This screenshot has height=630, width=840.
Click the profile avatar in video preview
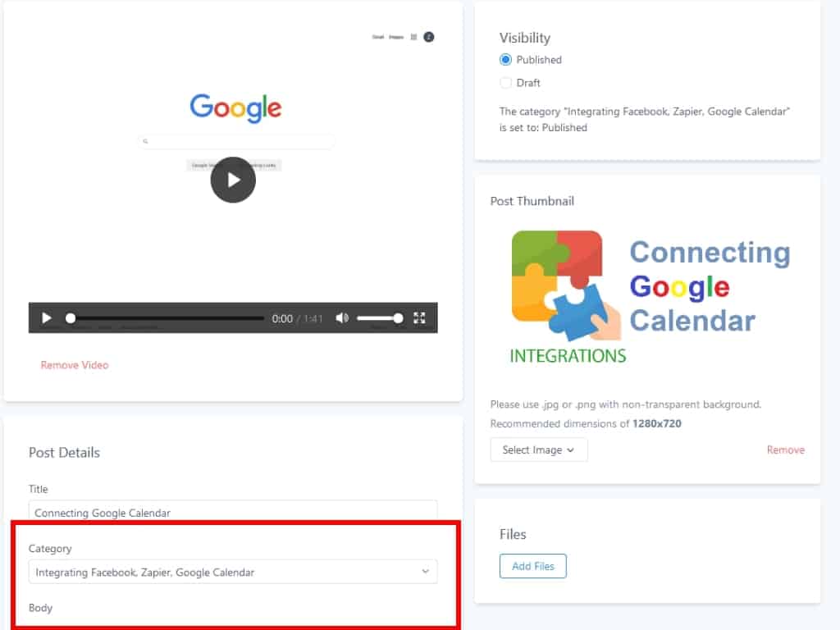point(428,37)
